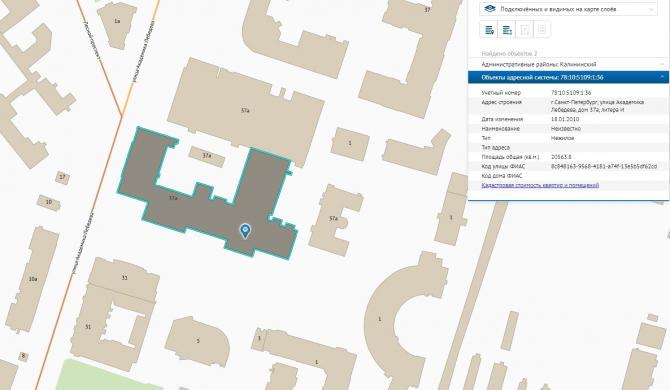Open the visible map layers dropdown

[568, 9]
